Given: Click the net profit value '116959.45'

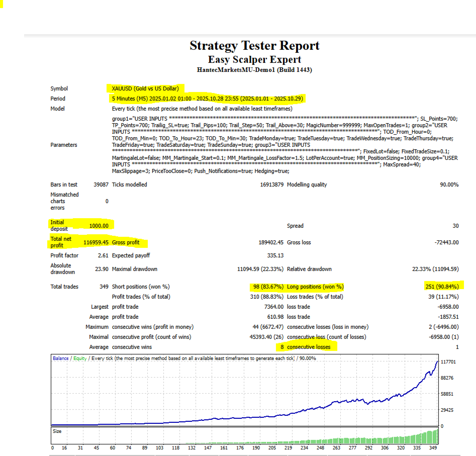Looking at the screenshot, I should tap(96, 242).
